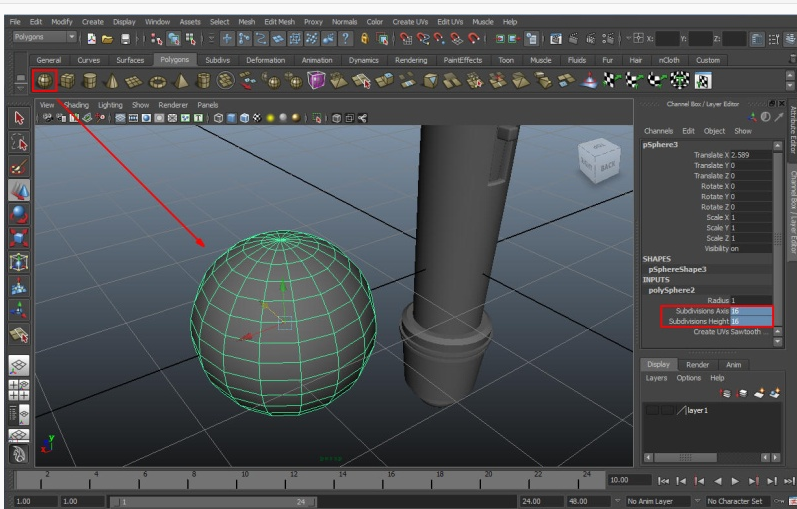The image size is (797, 509).
Task: Go to start of playback range
Action: [x=663, y=481]
